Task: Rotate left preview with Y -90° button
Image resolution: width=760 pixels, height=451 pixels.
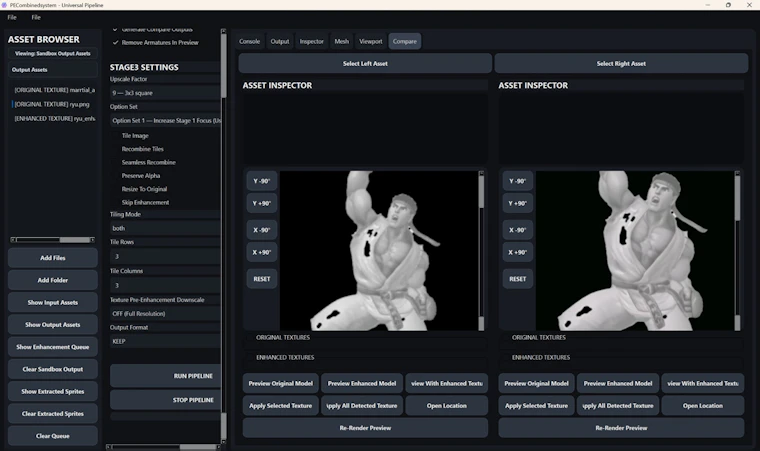Action: pyautogui.click(x=262, y=181)
